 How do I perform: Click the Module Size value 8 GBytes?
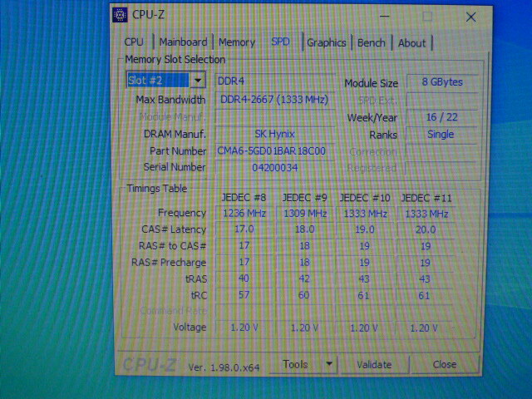click(442, 82)
